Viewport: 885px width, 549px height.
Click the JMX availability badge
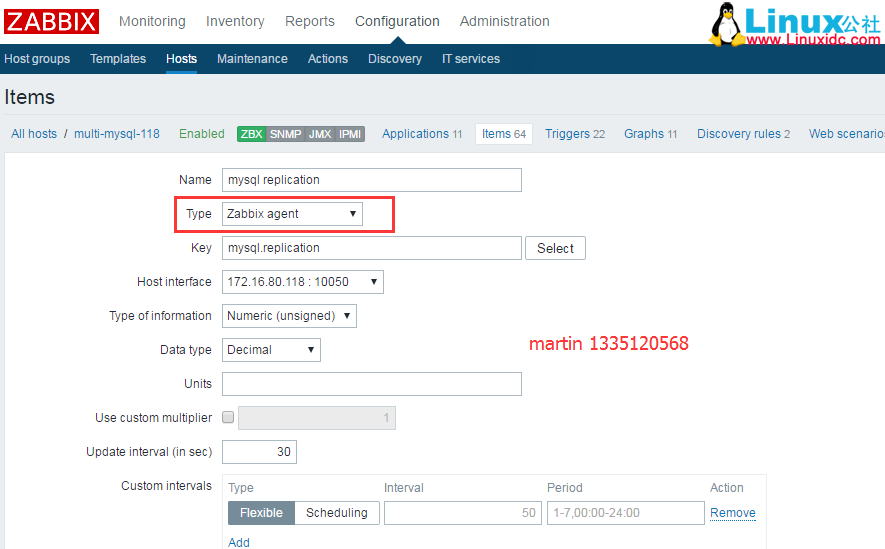320,134
